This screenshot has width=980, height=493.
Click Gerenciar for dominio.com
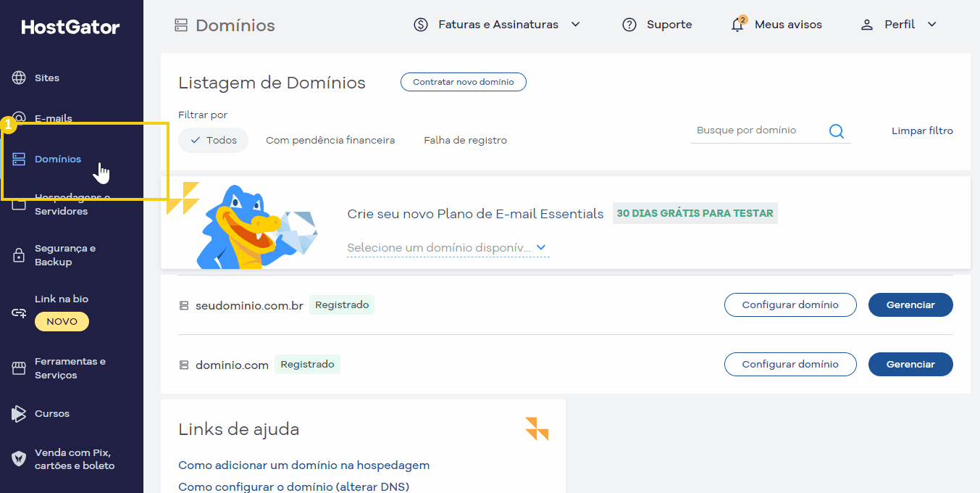point(910,365)
